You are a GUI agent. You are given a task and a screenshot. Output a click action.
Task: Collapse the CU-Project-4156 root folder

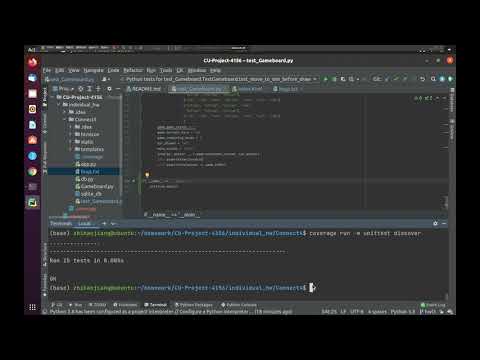click(52, 97)
